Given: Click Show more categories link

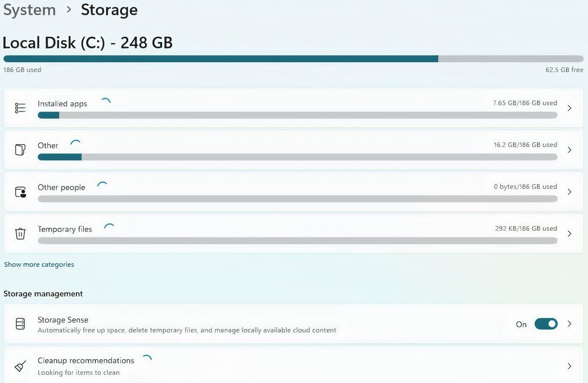Looking at the screenshot, I should click(x=39, y=264).
